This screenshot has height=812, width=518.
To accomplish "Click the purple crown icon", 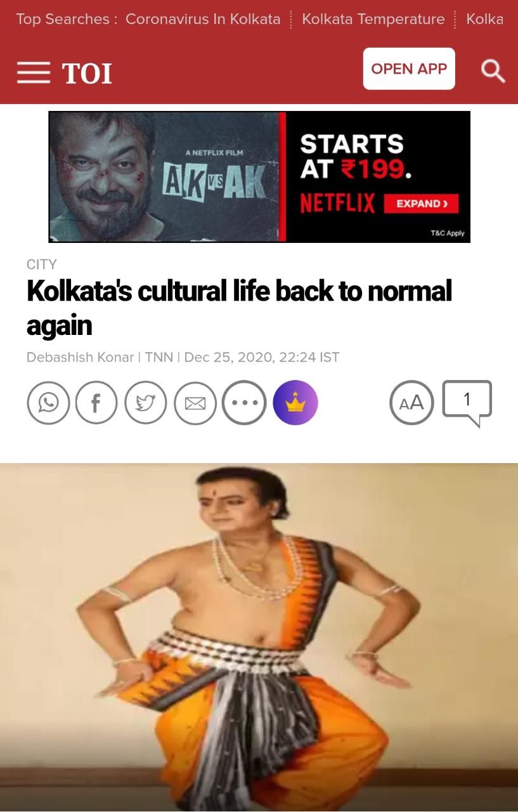I will coord(295,403).
